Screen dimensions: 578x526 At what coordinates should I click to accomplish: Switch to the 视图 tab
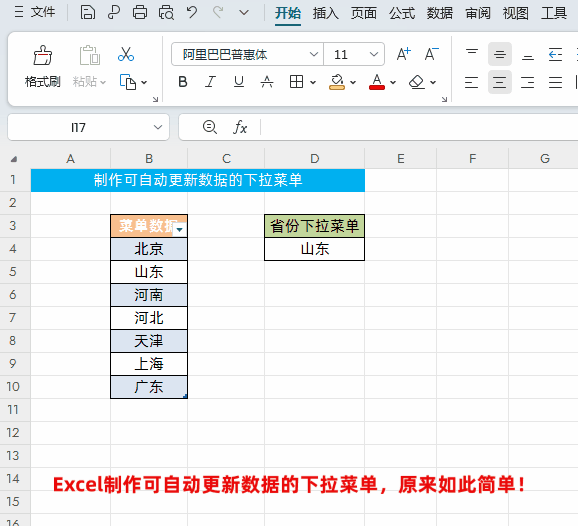click(516, 13)
